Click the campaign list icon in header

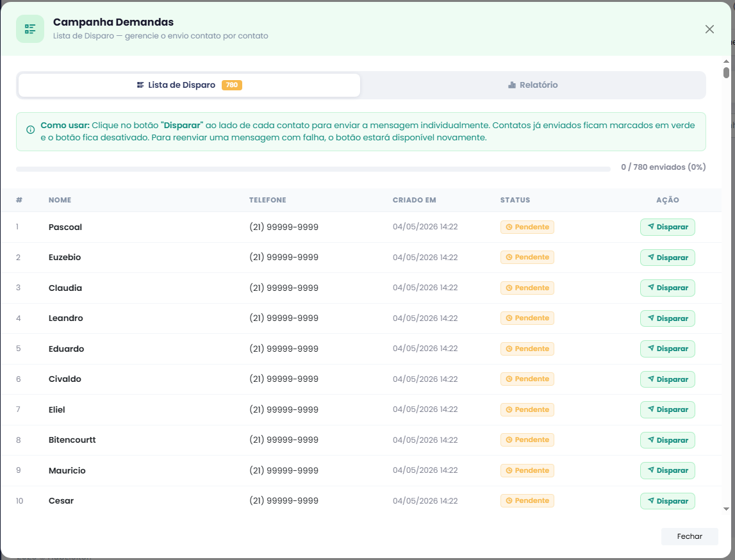(x=30, y=29)
